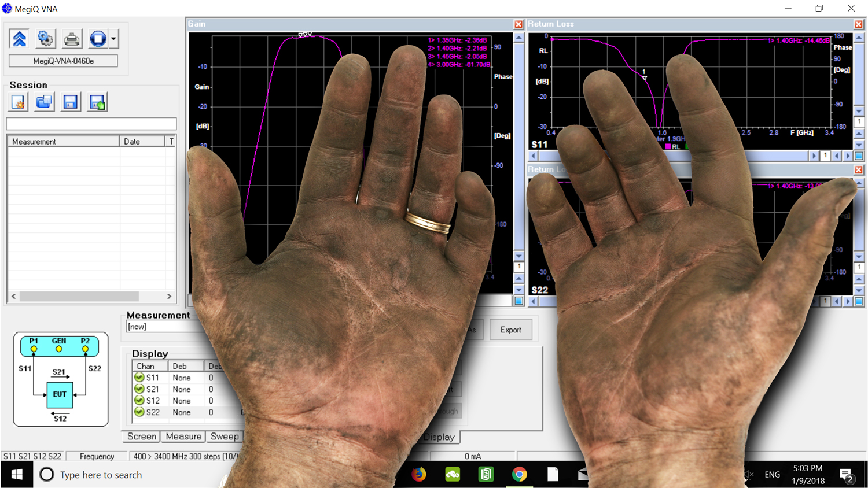This screenshot has height=488, width=868.
Task: Open the VNA settings gears icon
Action: pyautogui.click(x=45, y=39)
